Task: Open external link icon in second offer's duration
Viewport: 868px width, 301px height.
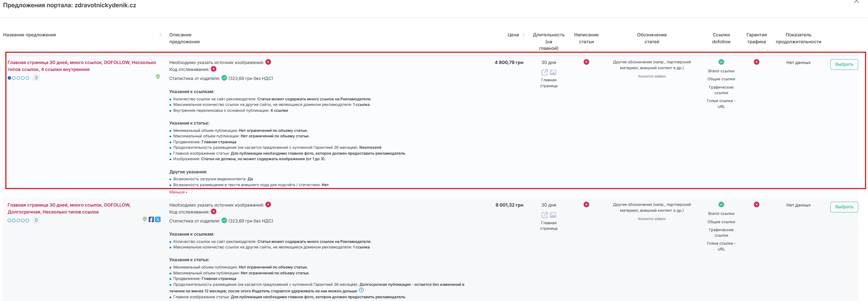Action: (545, 215)
